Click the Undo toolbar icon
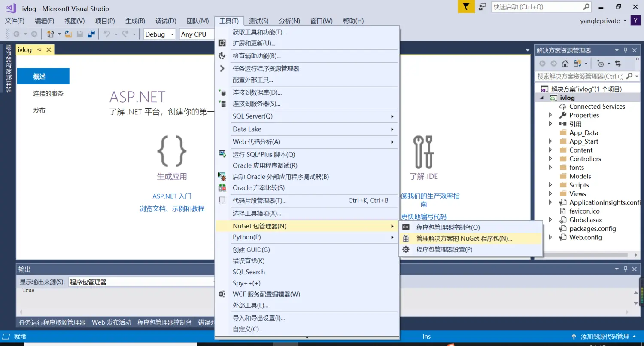The image size is (644, 346). click(106, 34)
